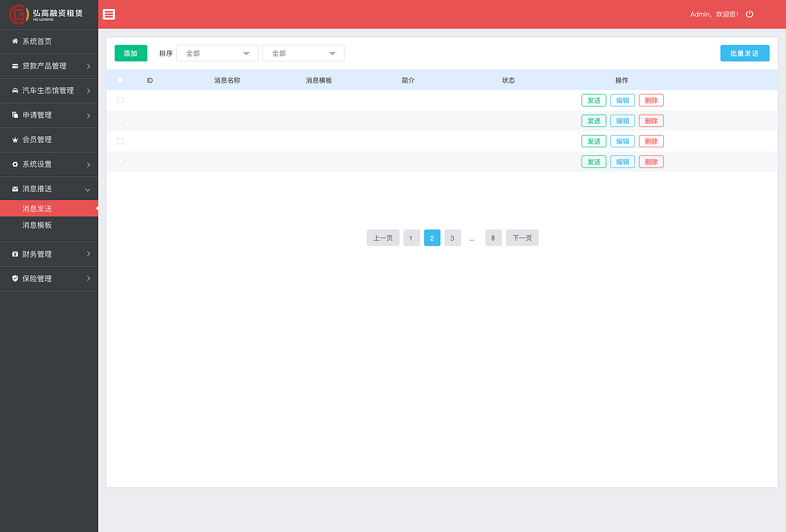Click the 消息模板 column header
786x532 pixels.
[319, 80]
